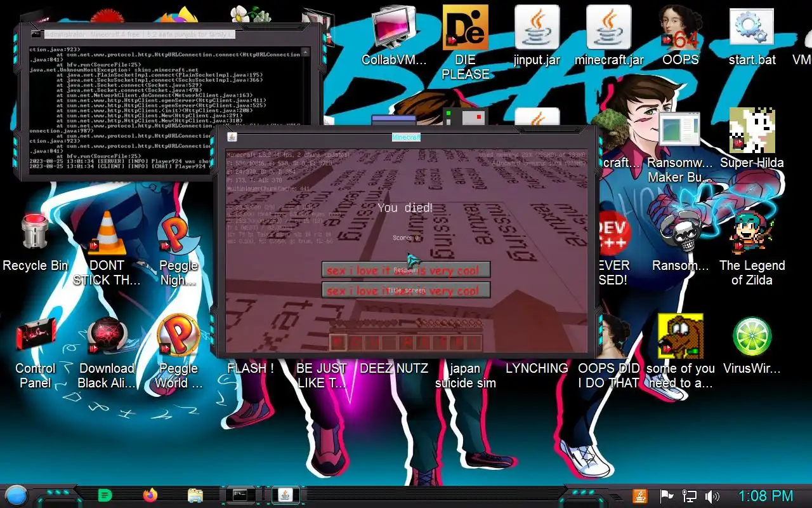Screen dimensions: 812x508
Task: Select the skull Ransom... desktop icon
Action: click(681, 242)
